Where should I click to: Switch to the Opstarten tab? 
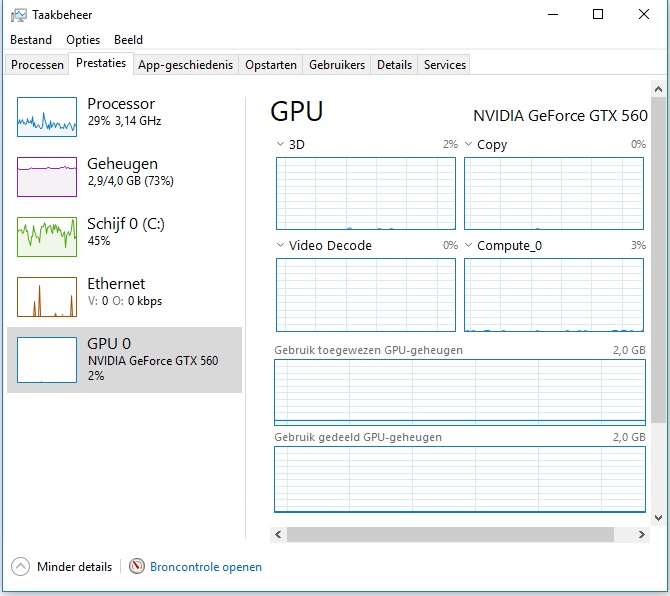click(x=271, y=65)
